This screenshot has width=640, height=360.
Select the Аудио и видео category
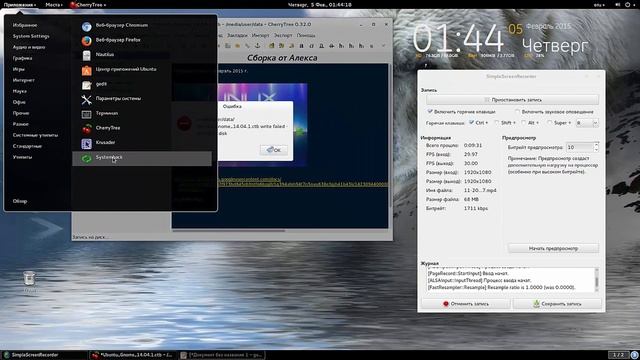pos(29,47)
